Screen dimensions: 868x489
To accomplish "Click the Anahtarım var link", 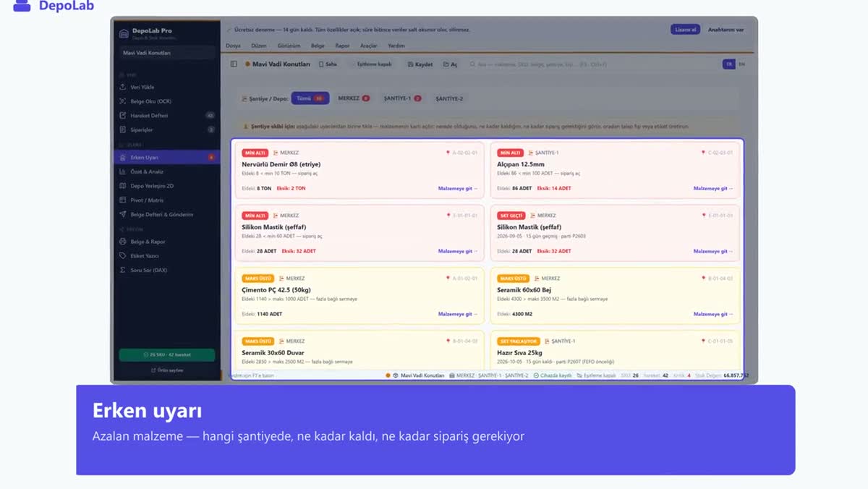I will click(726, 30).
